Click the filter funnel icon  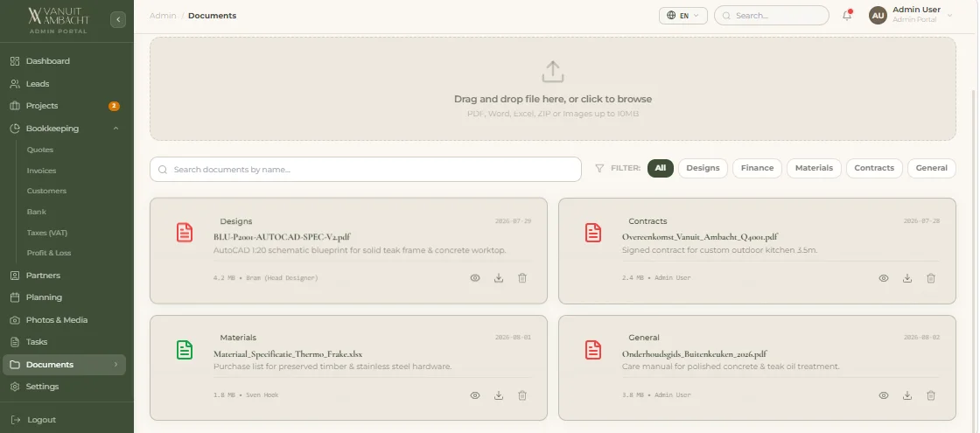[599, 168]
